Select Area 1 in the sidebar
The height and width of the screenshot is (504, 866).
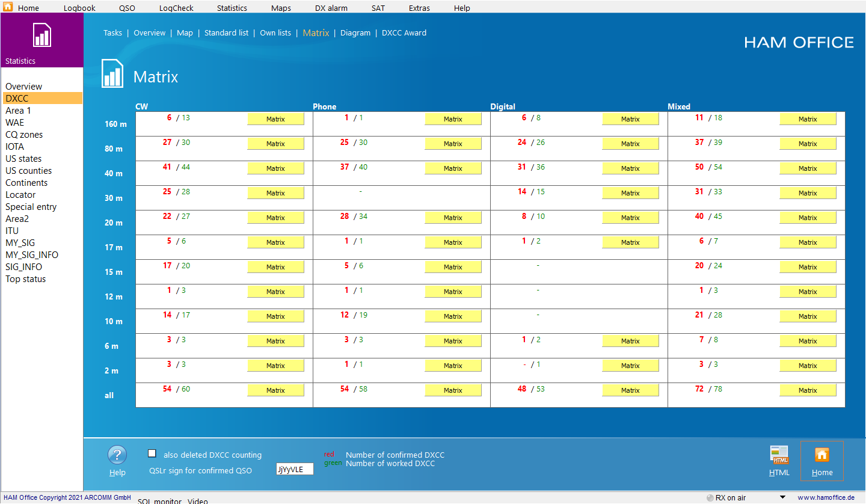click(x=18, y=111)
